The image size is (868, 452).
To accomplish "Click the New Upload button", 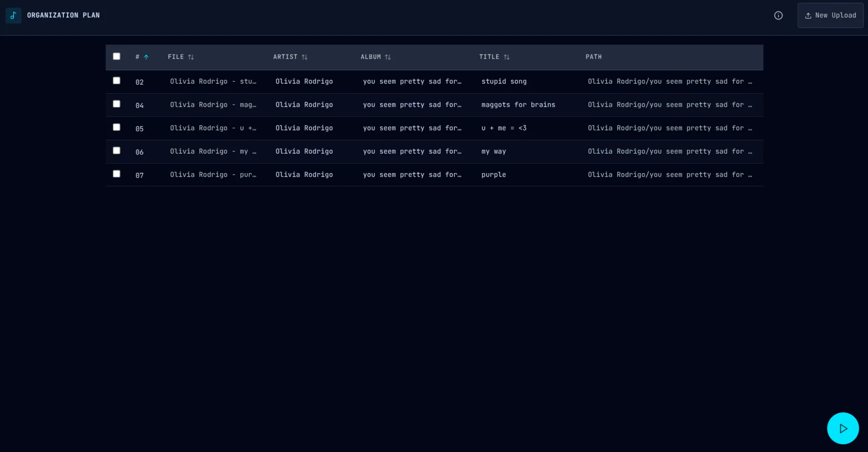I will pyautogui.click(x=830, y=15).
